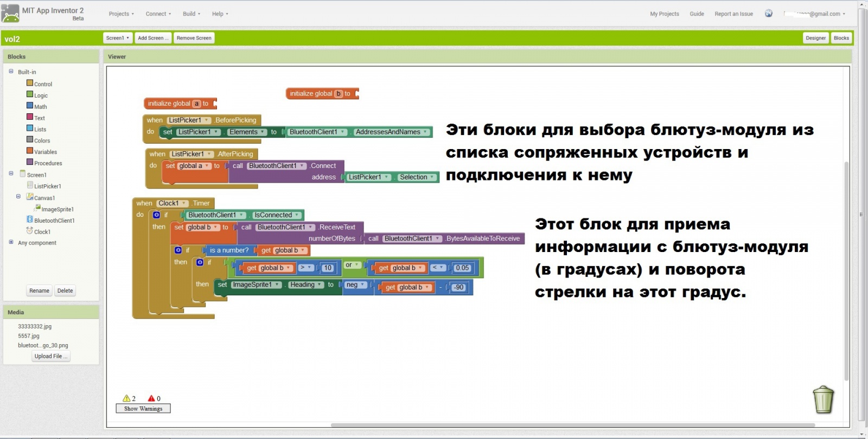Click the trash can icon
This screenshot has height=439, width=868.
(824, 400)
